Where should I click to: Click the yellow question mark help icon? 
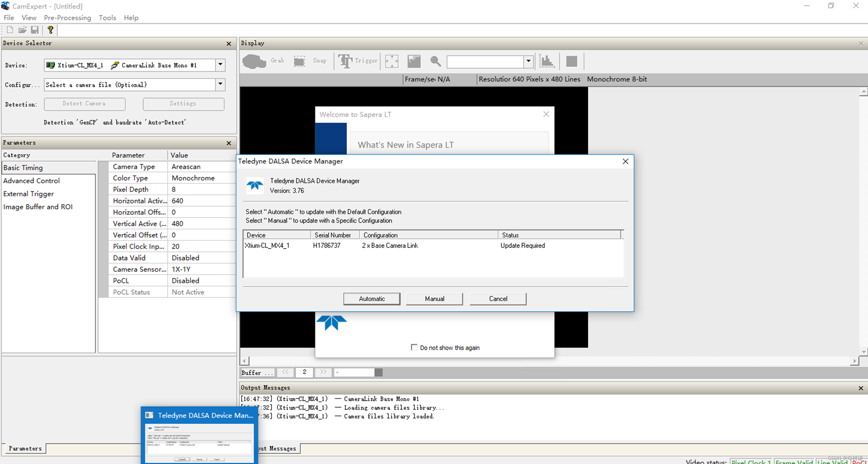(50, 30)
